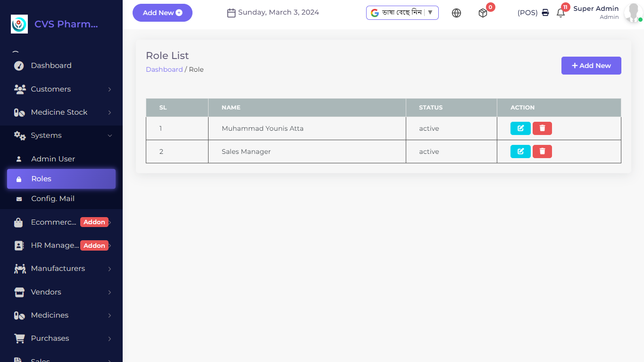The height and width of the screenshot is (362, 644).
Task: Click the edit icon for Muhammad Younis Atta
Action: click(x=520, y=128)
